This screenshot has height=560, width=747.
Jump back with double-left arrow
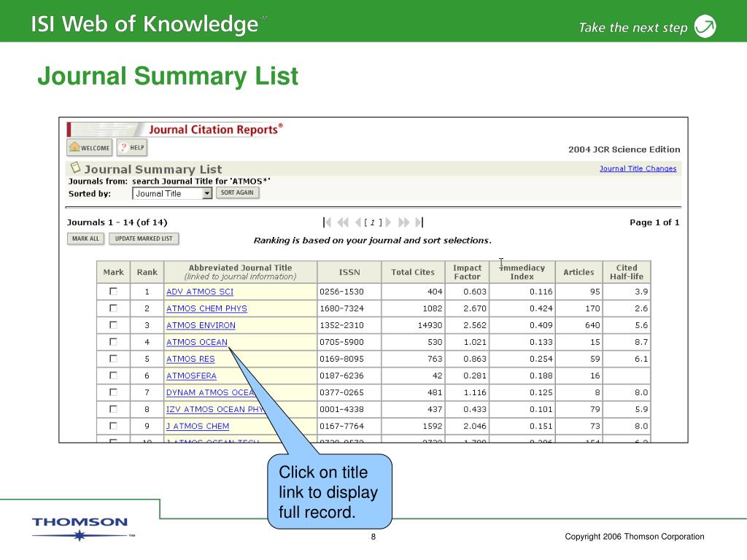[x=343, y=222]
